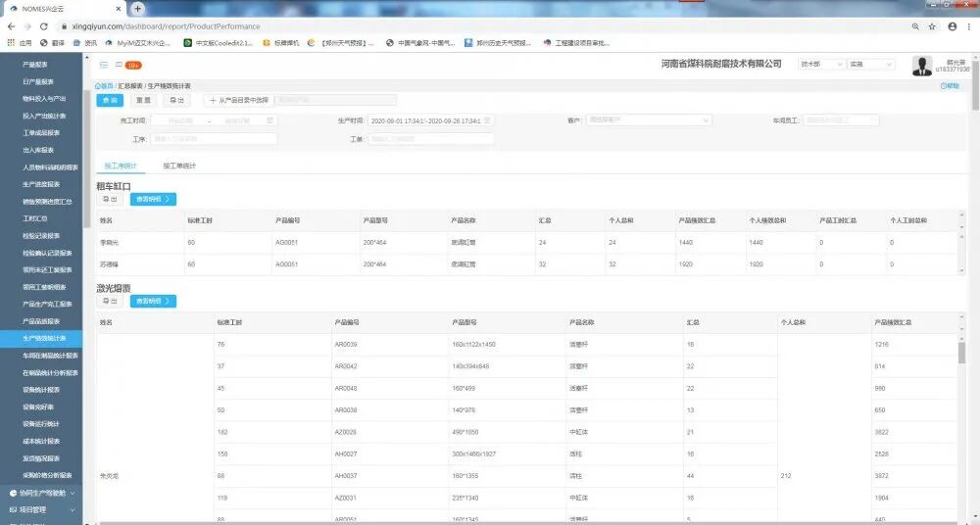Switch to the 按工序统计 tab
The height and width of the screenshot is (525, 980).
(121, 167)
